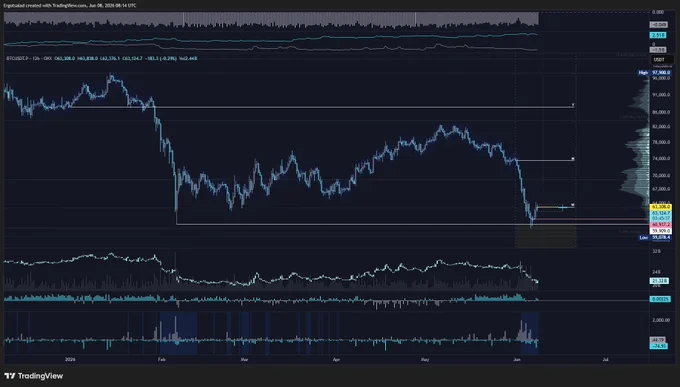The width and height of the screenshot is (680, 387).
Task: Click the Apr label on the time axis
Action: 336,360
